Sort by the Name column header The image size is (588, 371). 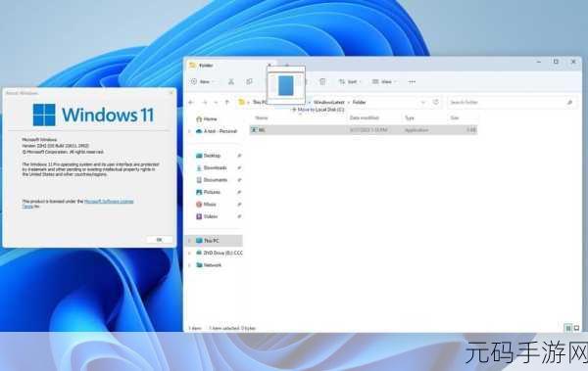[262, 117]
